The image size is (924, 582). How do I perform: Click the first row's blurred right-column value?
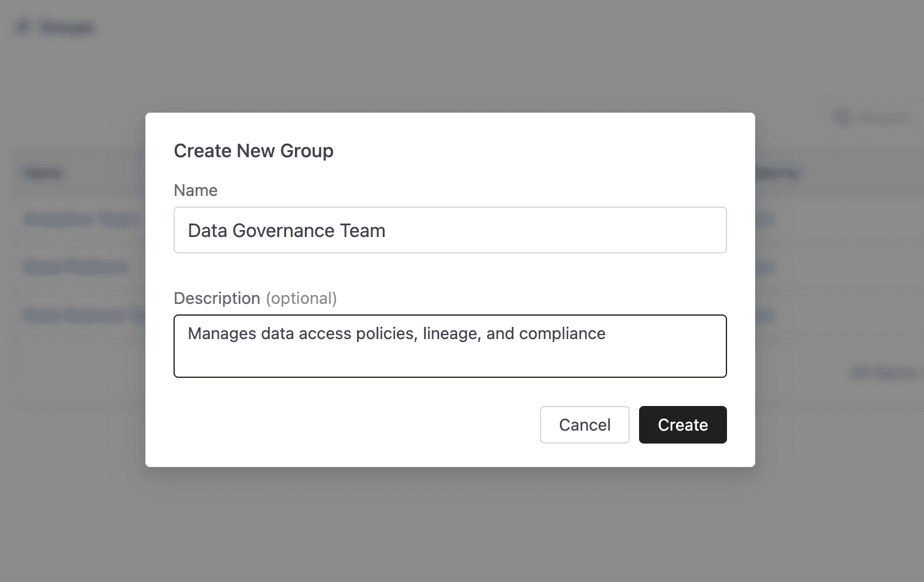tap(765, 219)
